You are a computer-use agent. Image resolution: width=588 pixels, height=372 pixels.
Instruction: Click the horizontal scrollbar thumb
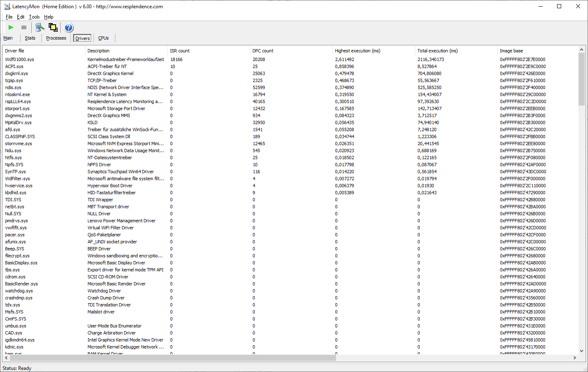point(173,358)
